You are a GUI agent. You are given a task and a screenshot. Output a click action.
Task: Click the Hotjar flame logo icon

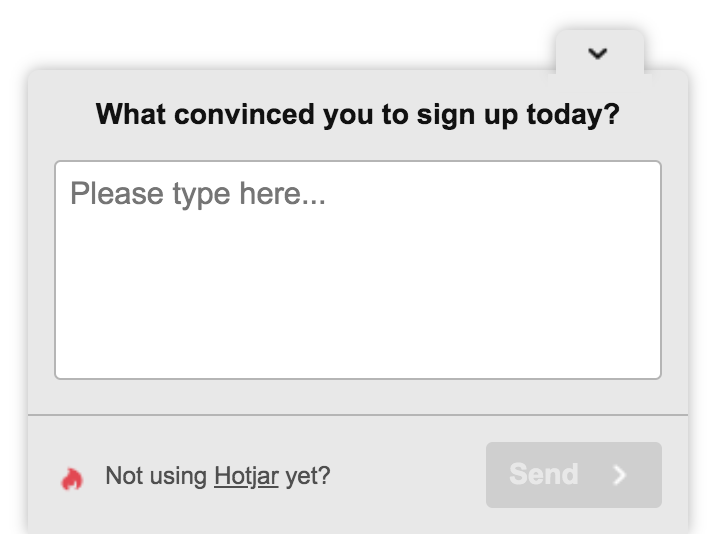coord(72,478)
